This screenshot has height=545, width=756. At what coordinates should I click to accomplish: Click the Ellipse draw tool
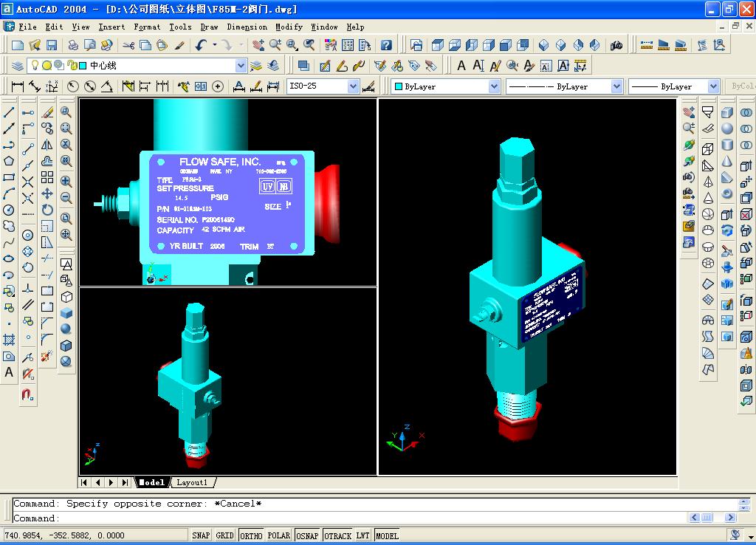[9, 258]
